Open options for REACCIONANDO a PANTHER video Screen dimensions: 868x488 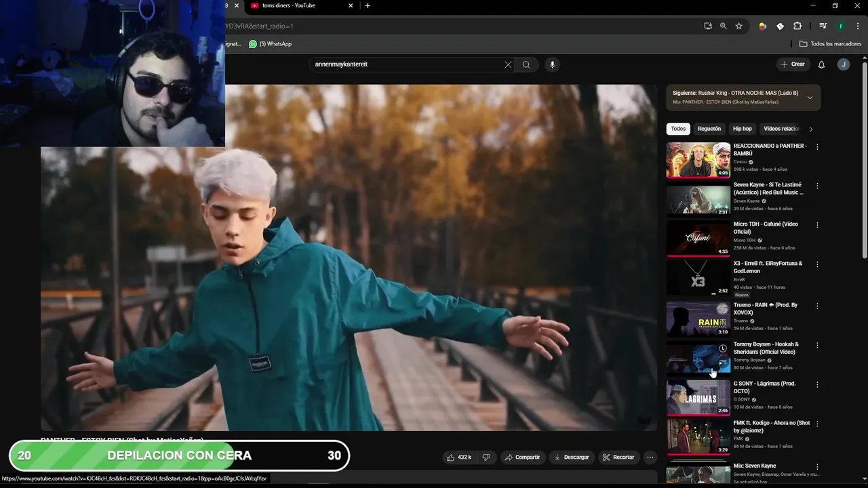(817, 146)
